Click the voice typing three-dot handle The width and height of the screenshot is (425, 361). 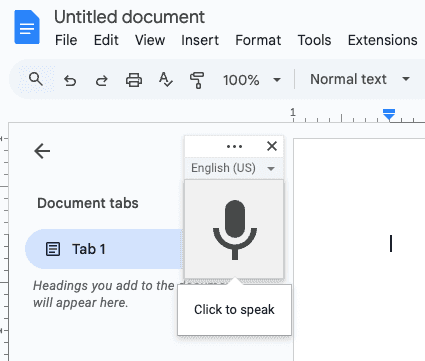(x=234, y=146)
